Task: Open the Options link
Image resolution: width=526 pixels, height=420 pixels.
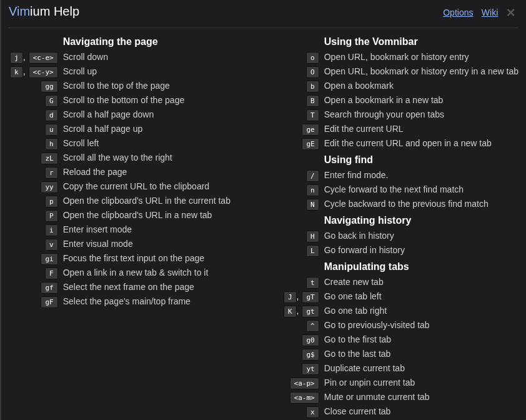Action: click(458, 12)
